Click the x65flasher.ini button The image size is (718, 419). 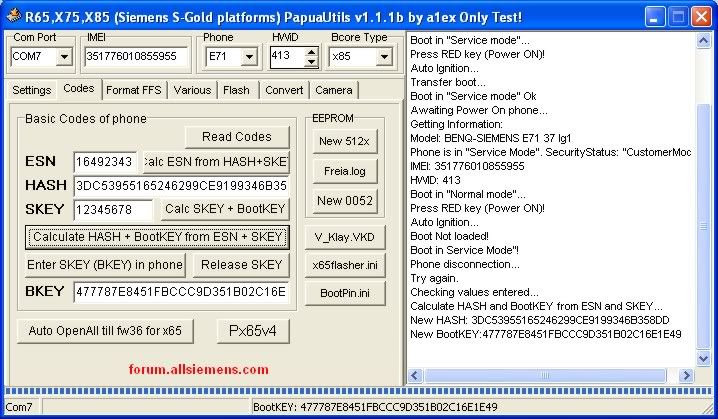[x=345, y=265]
